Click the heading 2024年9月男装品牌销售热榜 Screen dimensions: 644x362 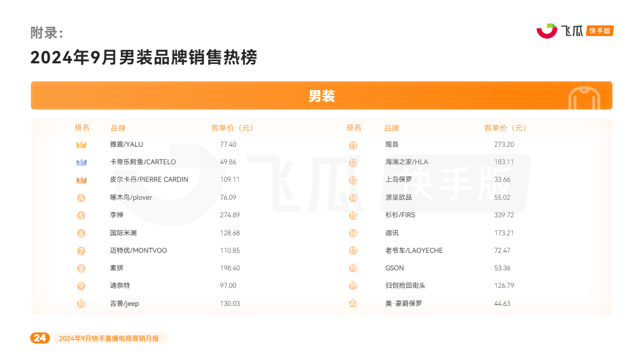click(x=144, y=58)
